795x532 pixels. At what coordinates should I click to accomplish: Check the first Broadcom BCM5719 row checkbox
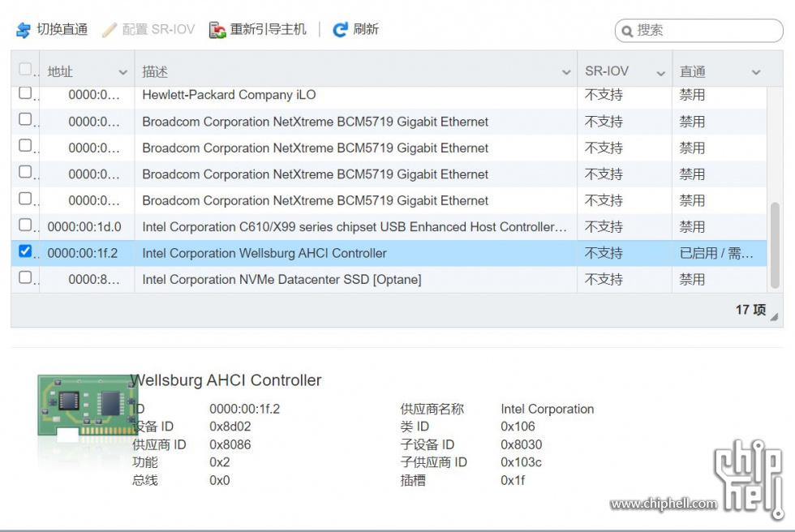click(25, 119)
